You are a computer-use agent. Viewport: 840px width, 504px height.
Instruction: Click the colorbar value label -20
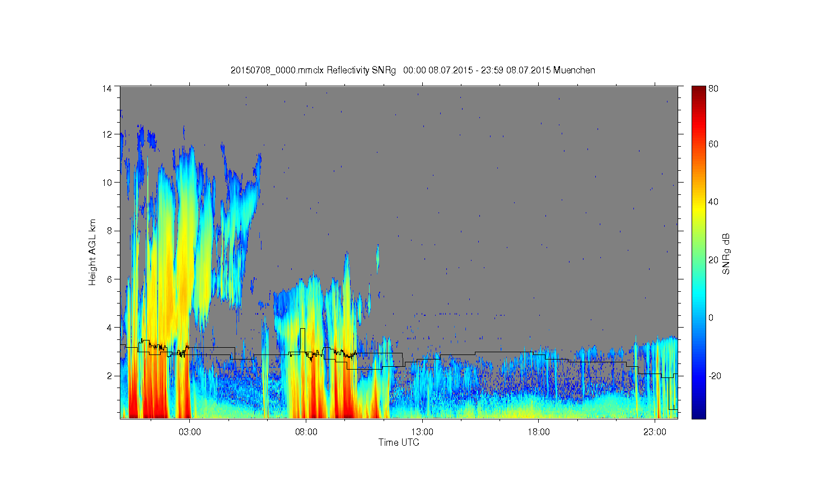pyautogui.click(x=715, y=376)
